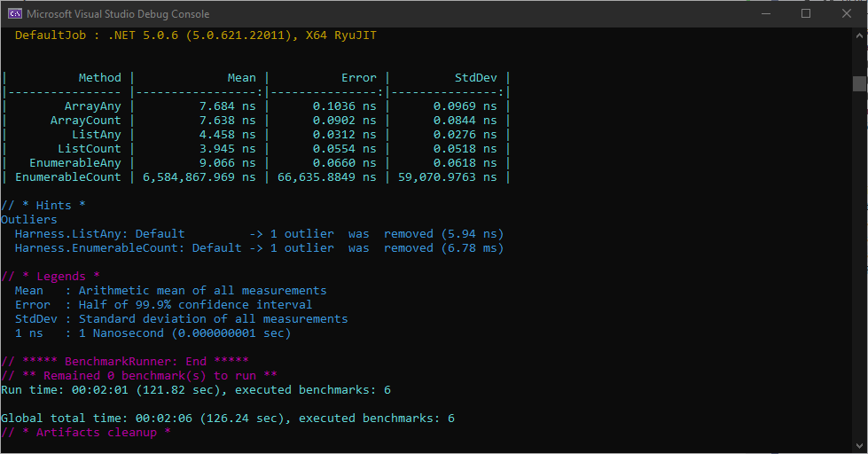Click 'Half of 99.9% confidence interval' legend
The height and width of the screenshot is (454, 868).
195,304
